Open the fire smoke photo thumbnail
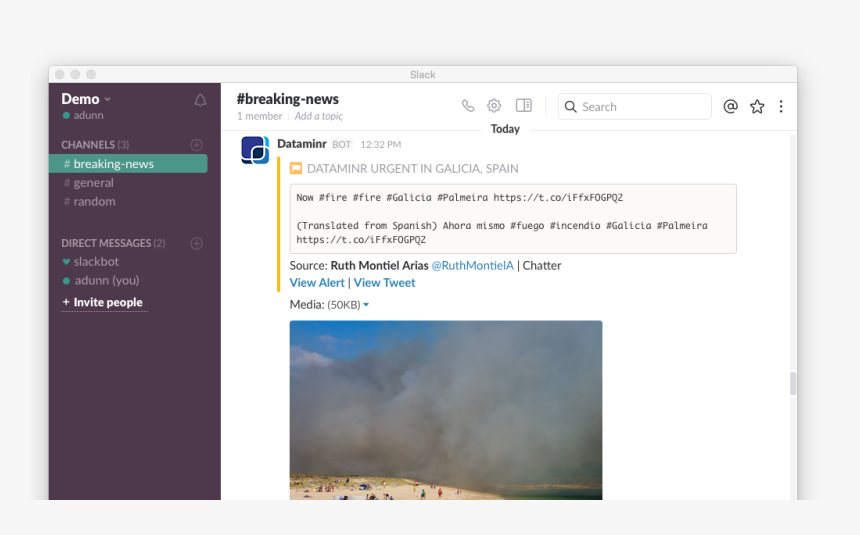 pos(446,410)
